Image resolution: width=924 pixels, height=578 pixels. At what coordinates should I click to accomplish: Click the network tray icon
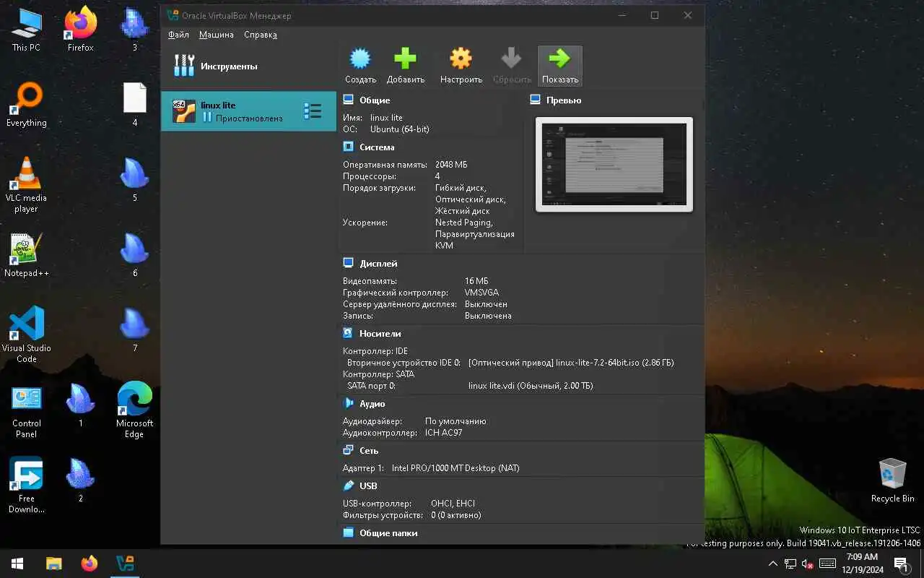tap(790, 564)
